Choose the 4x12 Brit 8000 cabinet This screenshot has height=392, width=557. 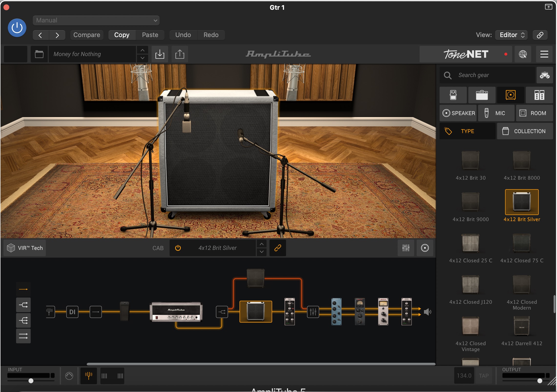click(522, 166)
